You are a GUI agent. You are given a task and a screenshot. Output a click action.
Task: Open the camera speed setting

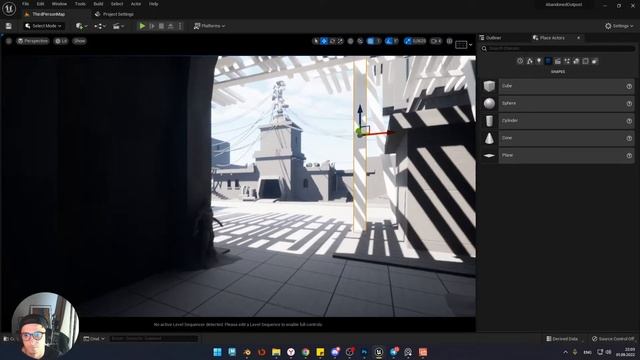tap(436, 41)
